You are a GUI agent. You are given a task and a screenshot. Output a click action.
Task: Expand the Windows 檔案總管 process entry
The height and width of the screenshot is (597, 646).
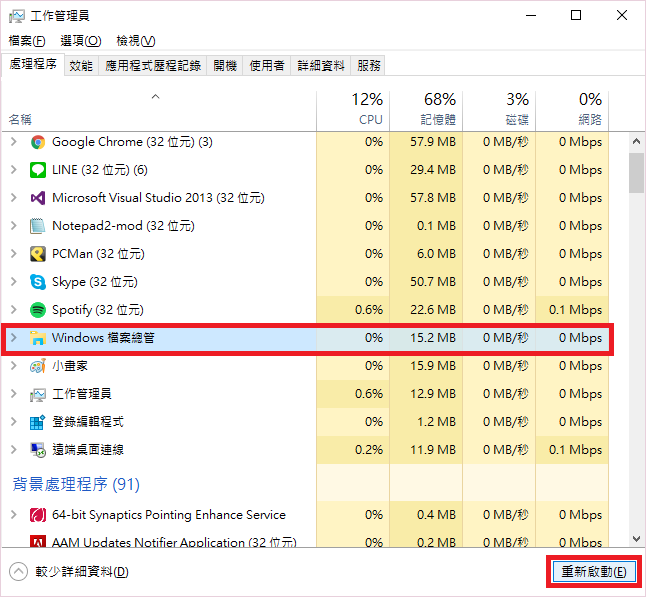[14, 338]
